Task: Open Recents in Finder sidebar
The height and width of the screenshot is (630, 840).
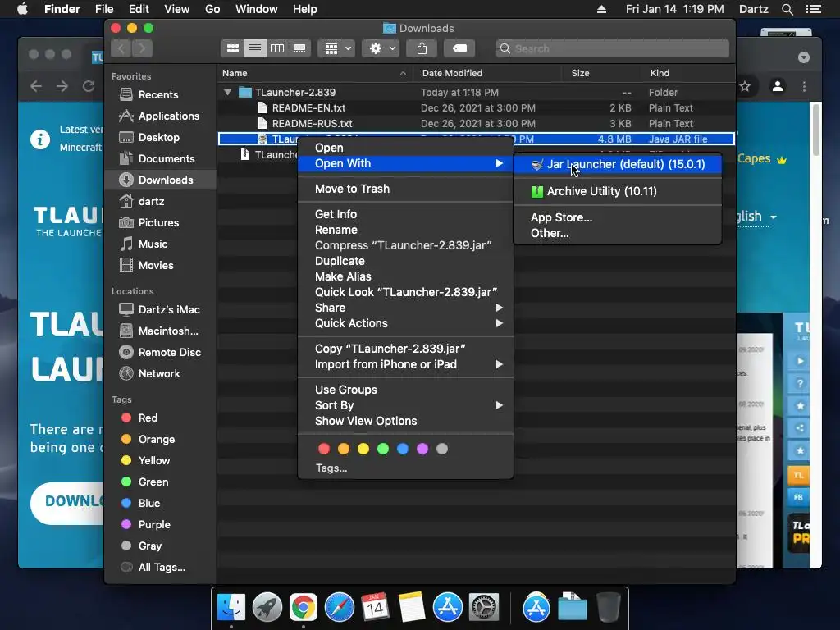Action: [x=161, y=95]
